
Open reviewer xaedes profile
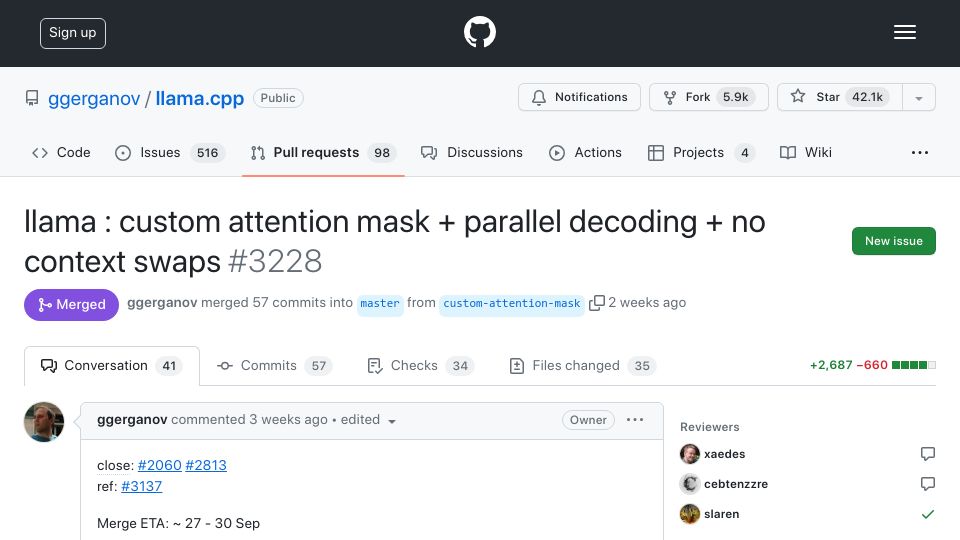724,454
